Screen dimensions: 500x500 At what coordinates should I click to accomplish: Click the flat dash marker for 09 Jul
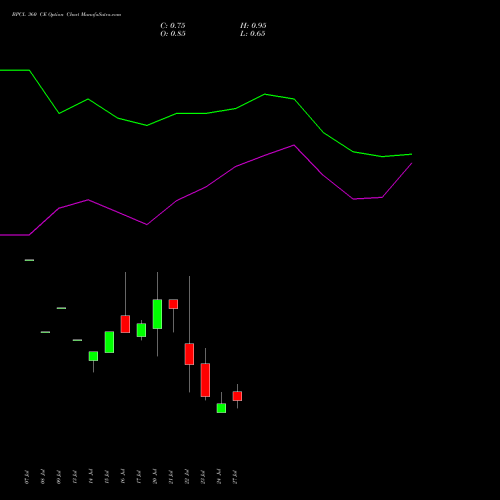click(61, 308)
